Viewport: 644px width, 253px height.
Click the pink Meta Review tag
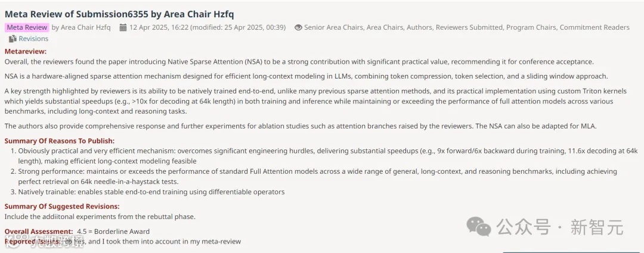pyautogui.click(x=27, y=27)
